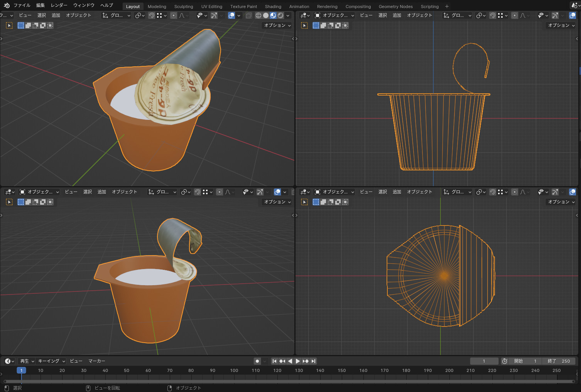Select material preview shading in top-left viewport
The height and width of the screenshot is (392, 581).
tap(273, 15)
